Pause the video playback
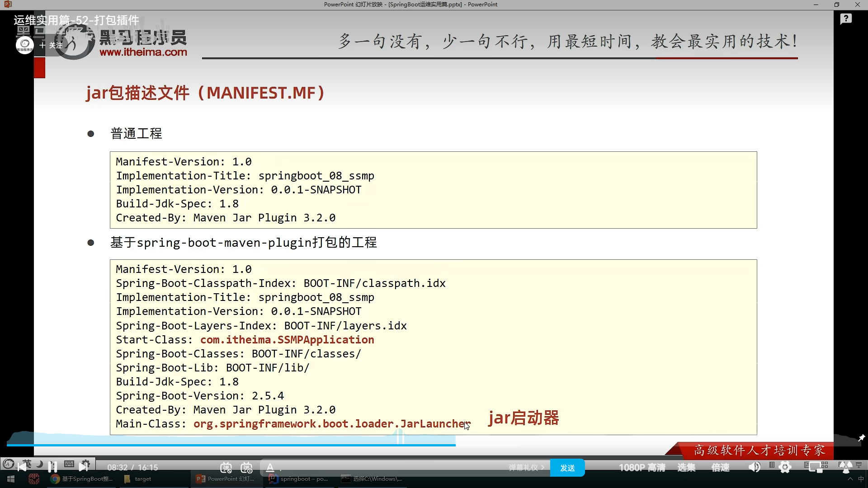This screenshot has width=868, height=488. point(52,466)
